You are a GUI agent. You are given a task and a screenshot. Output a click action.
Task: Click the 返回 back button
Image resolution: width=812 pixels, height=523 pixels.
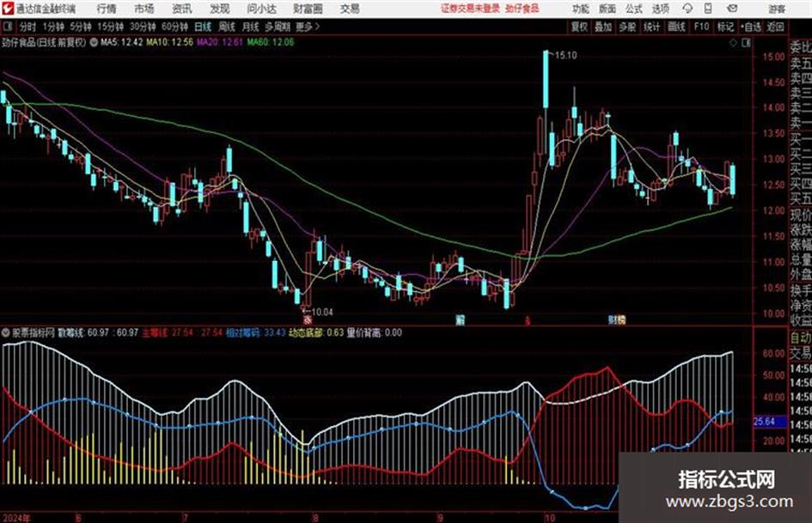coord(775,27)
